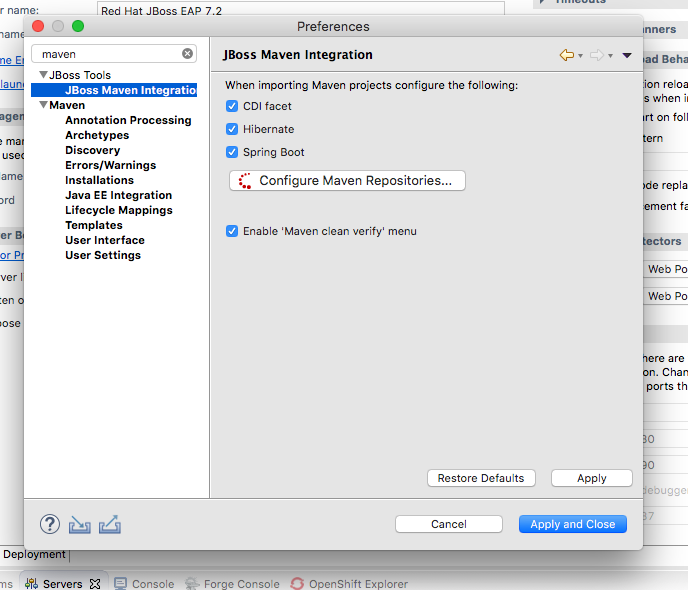The image size is (688, 590).
Task: Open the Deployment editor tab
Action: [34, 554]
